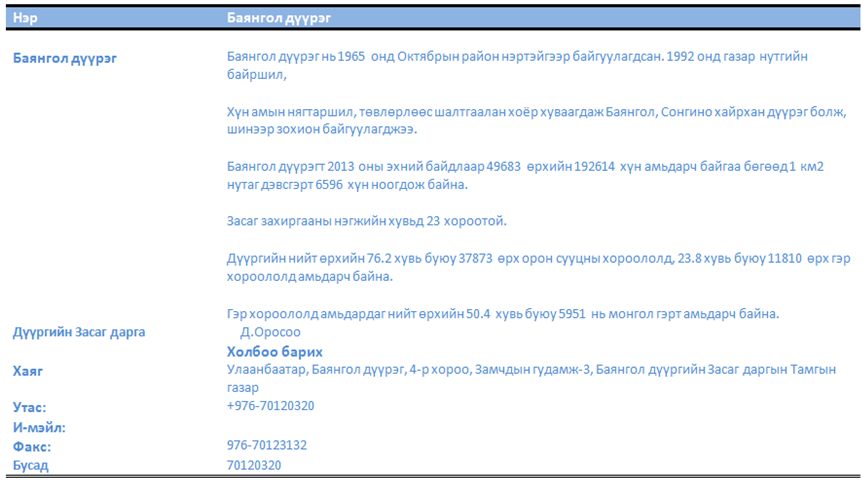Click the 2013 population statistics paragraph
Screen dimensions: 867x495
[x=525, y=176]
